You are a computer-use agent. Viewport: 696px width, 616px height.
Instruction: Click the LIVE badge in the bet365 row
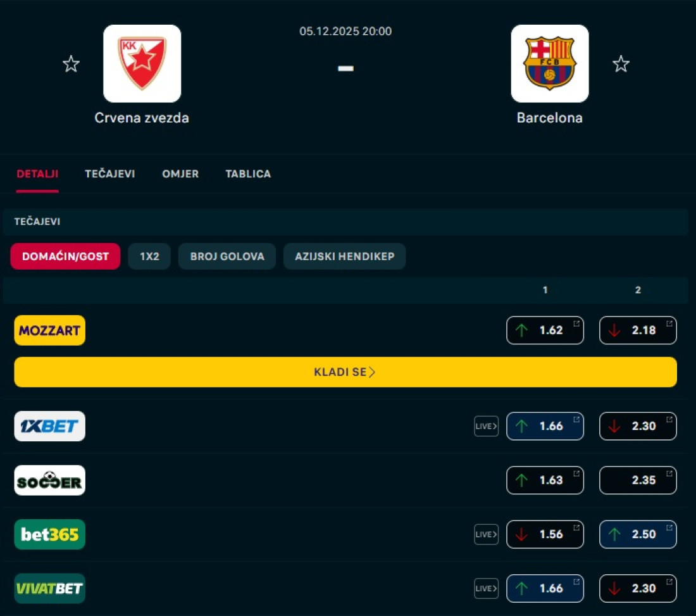[x=486, y=534]
